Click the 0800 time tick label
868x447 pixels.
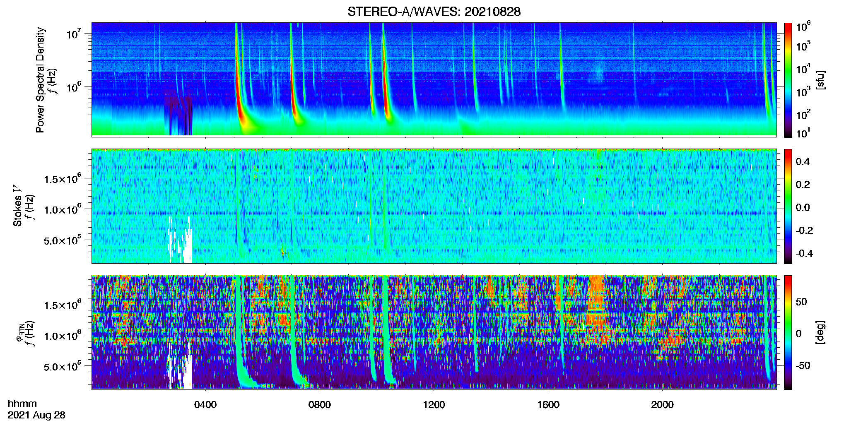tap(320, 404)
